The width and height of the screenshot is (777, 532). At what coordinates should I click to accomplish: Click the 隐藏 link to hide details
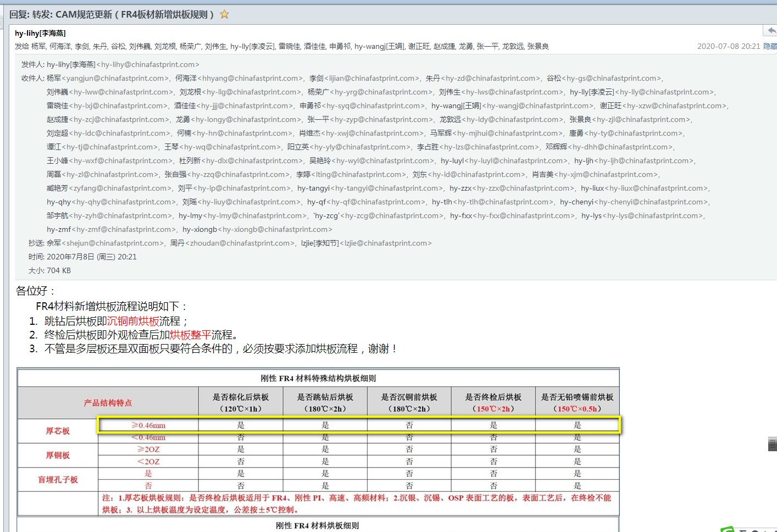(x=770, y=47)
